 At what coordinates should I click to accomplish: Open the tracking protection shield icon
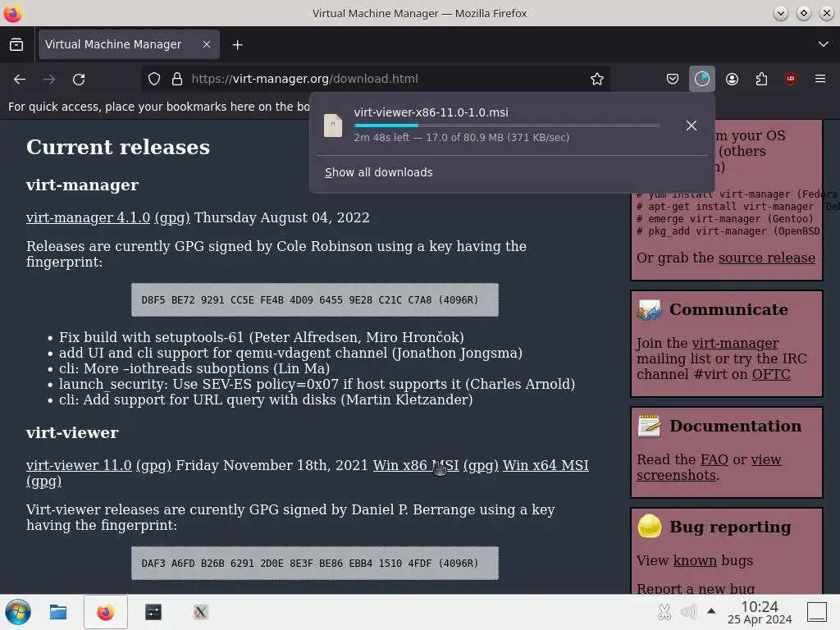(154, 80)
